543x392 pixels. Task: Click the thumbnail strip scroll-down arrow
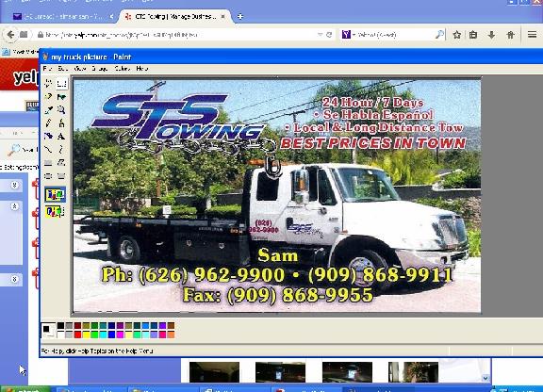pos(485,378)
